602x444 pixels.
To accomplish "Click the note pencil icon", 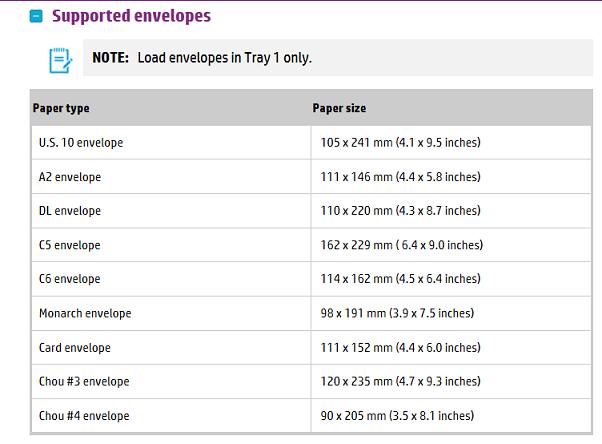I will [x=61, y=60].
